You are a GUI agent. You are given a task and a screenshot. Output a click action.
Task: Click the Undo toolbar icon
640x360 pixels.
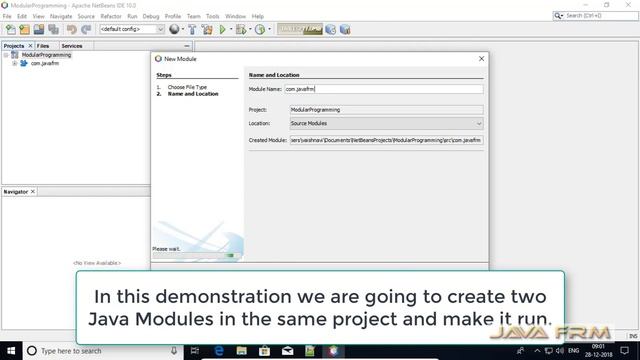coord(72,29)
